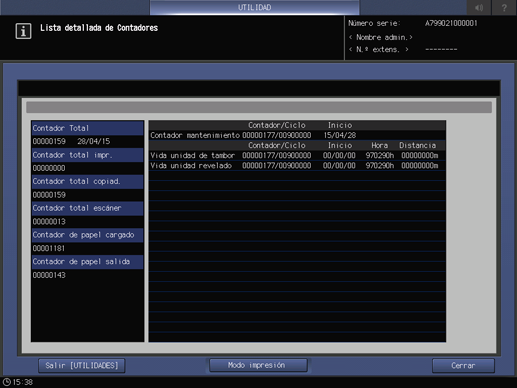Image resolution: width=517 pixels, height=388 pixels.
Task: Click the information icon beside the title
Action: coord(23,31)
